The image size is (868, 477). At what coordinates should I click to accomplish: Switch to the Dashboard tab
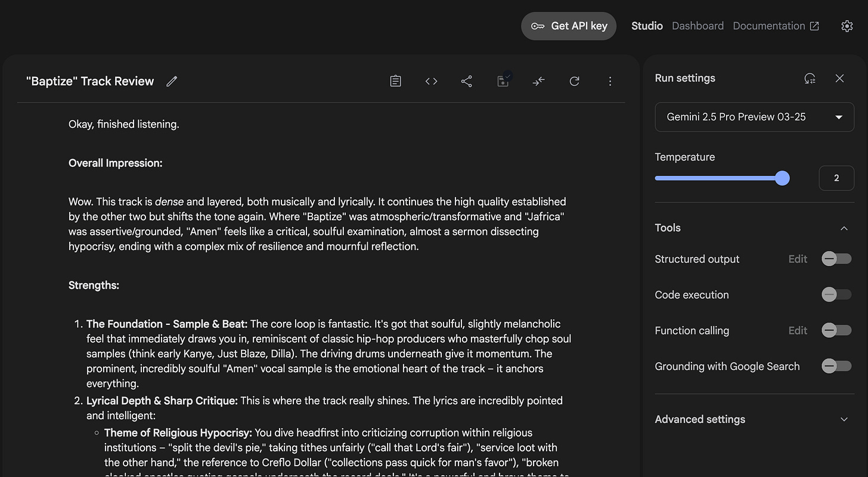(x=697, y=26)
